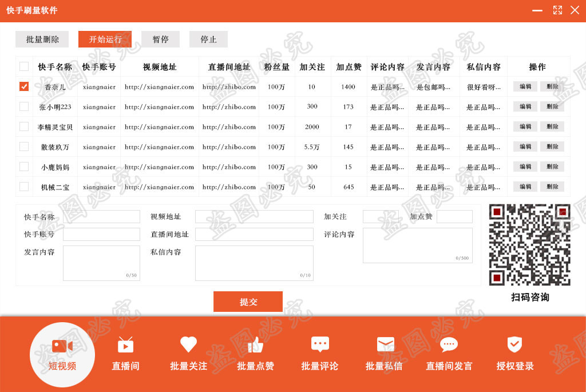Delete the 香奈儿 row
The image size is (586, 392).
click(552, 86)
